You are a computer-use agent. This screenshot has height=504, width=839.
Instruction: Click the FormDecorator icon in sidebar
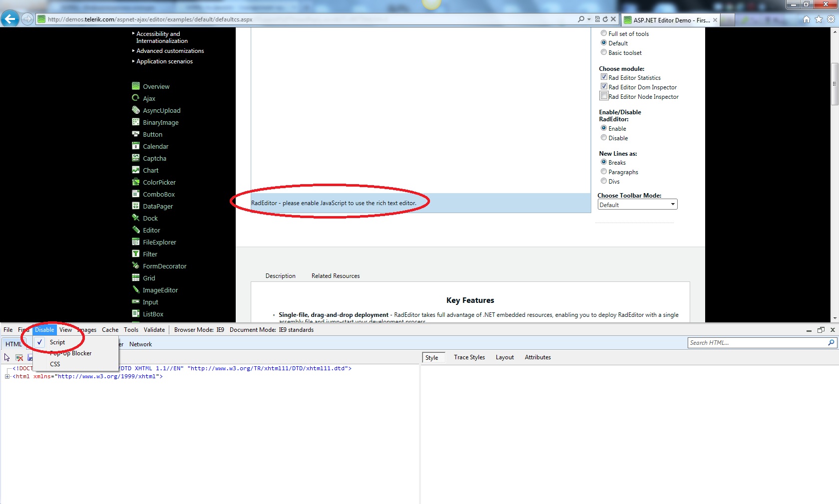136,265
